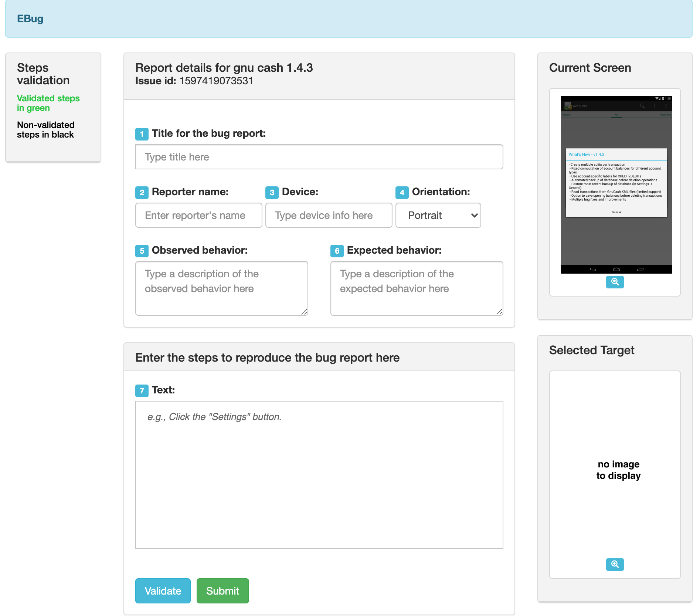This screenshot has height=616, width=700.
Task: Zoom into the Current Screen image
Action: pos(615,282)
